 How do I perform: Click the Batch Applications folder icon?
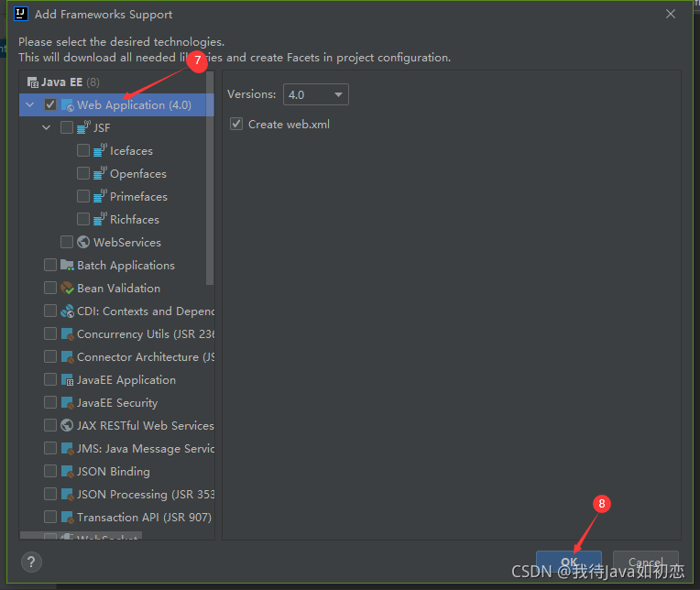pos(67,265)
